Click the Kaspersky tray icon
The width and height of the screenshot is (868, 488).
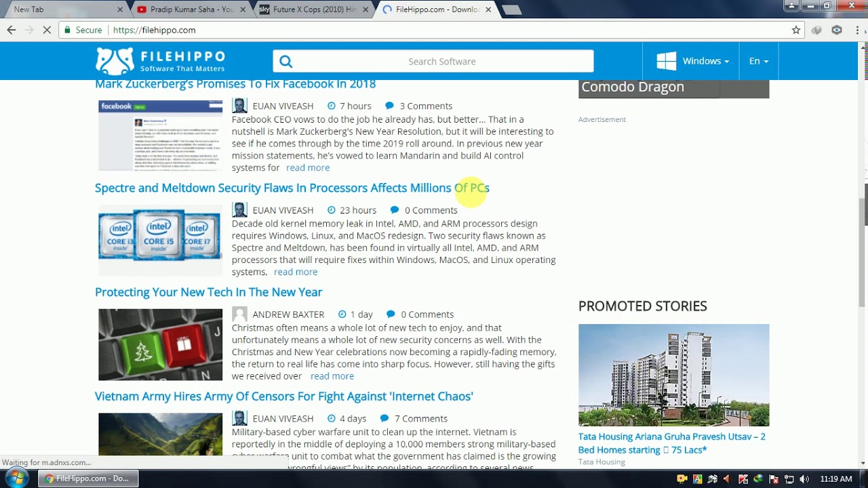743,479
